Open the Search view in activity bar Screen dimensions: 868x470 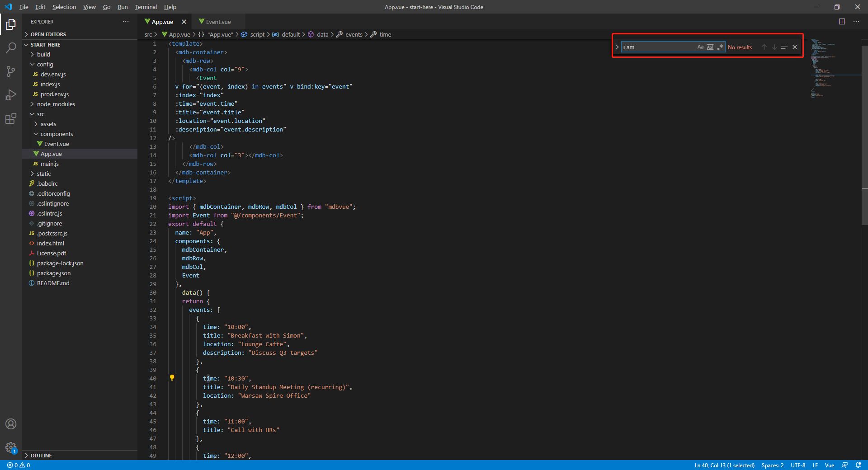11,47
